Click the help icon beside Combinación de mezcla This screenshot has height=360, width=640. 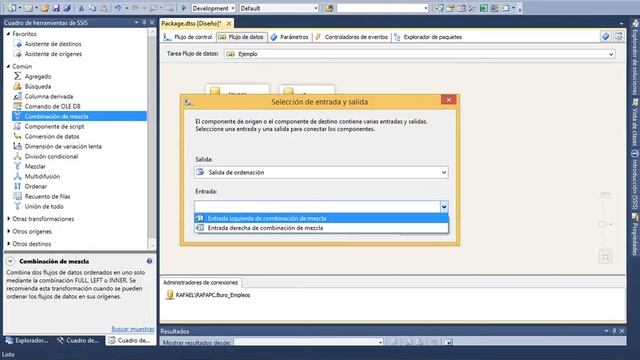(149, 261)
